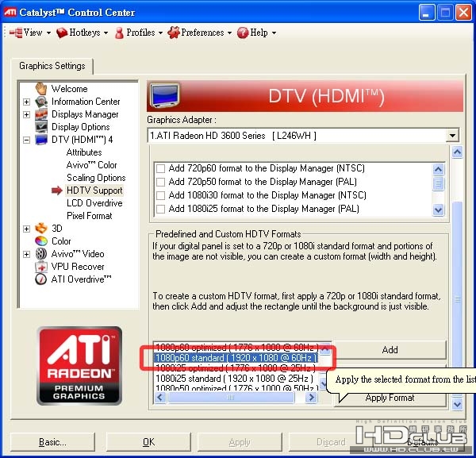Click the 3D cube icon
The height and width of the screenshot is (458, 476).
41,228
